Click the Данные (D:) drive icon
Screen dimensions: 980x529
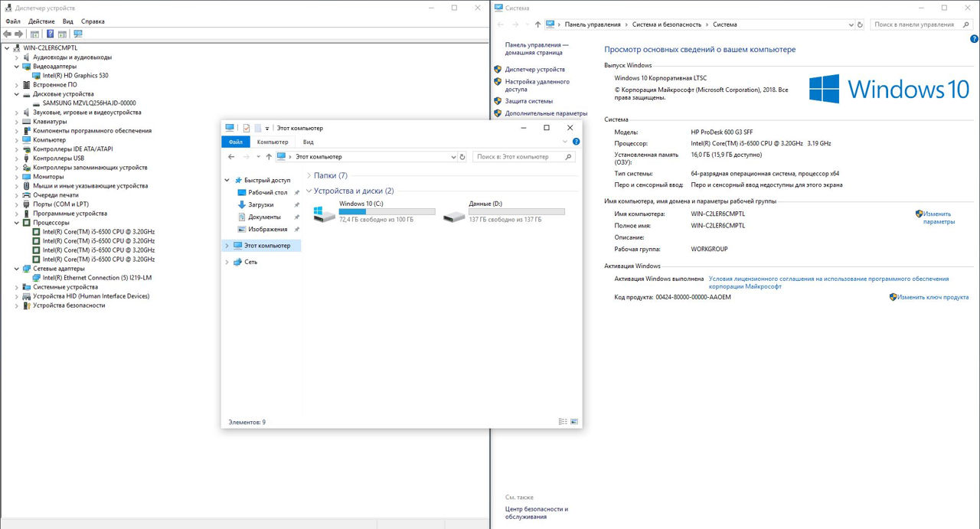tap(453, 215)
